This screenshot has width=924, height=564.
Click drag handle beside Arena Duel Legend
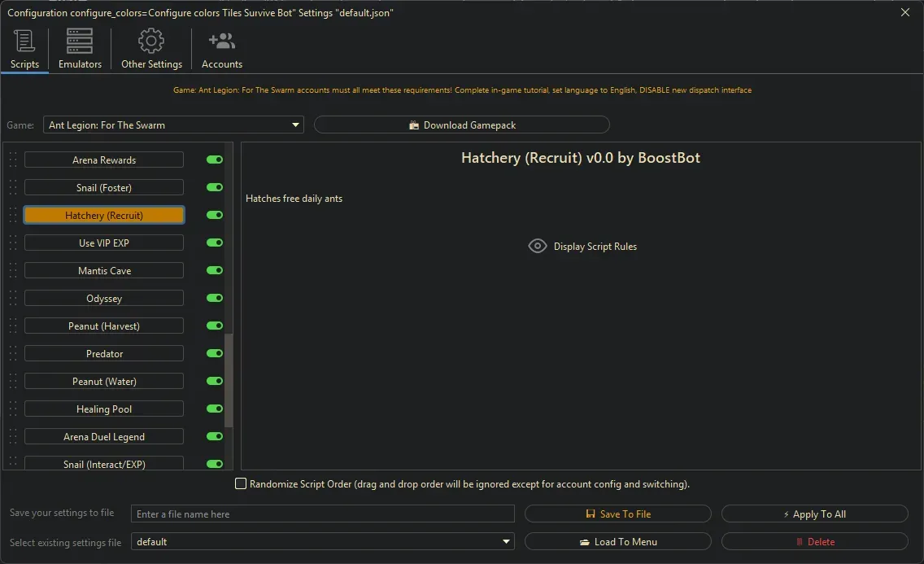[13, 437]
